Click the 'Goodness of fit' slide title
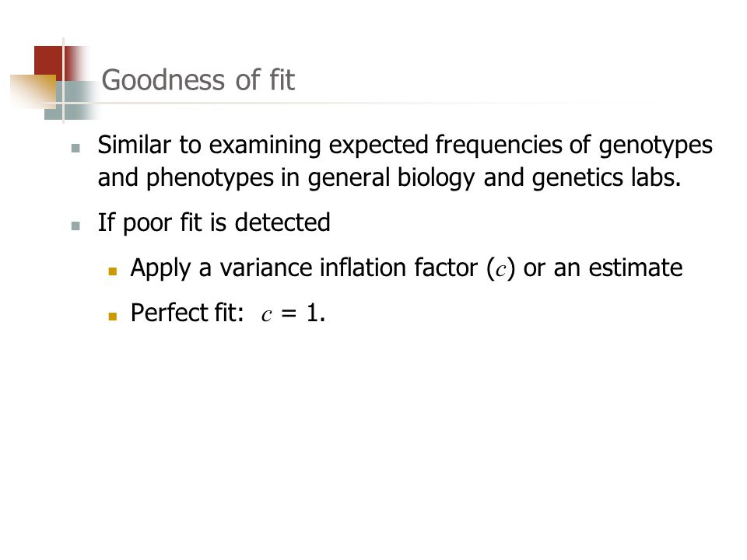This screenshot has height=560, width=747. tap(198, 79)
